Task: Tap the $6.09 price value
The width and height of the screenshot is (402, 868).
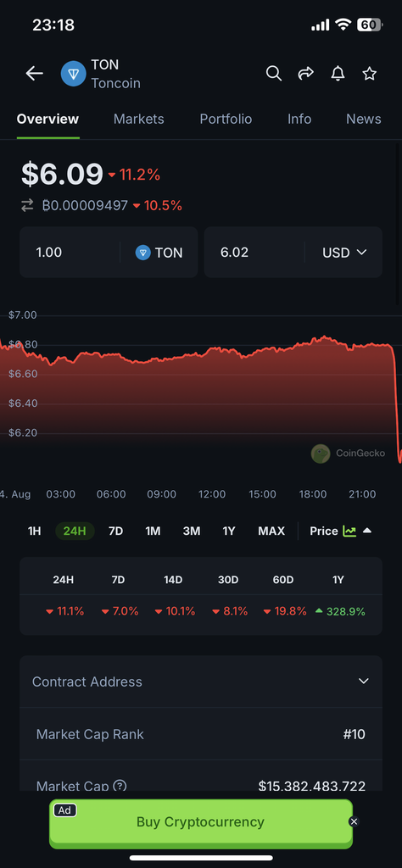Action: [62, 174]
